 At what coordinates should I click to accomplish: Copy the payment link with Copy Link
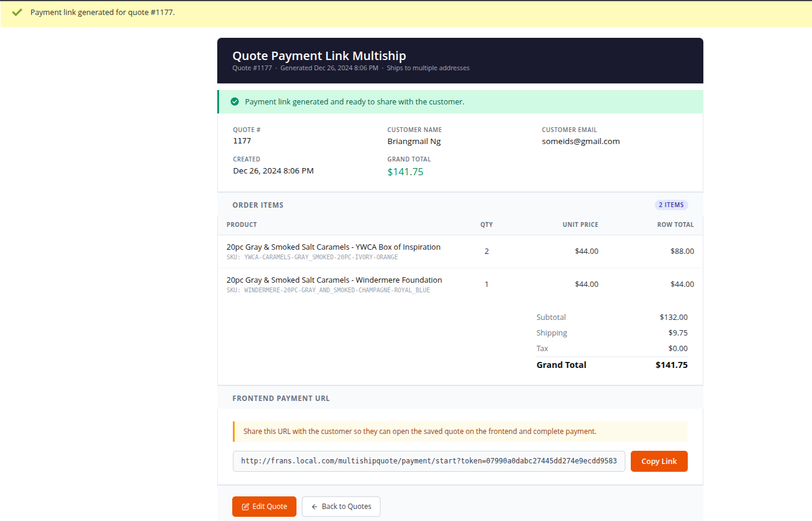point(659,462)
